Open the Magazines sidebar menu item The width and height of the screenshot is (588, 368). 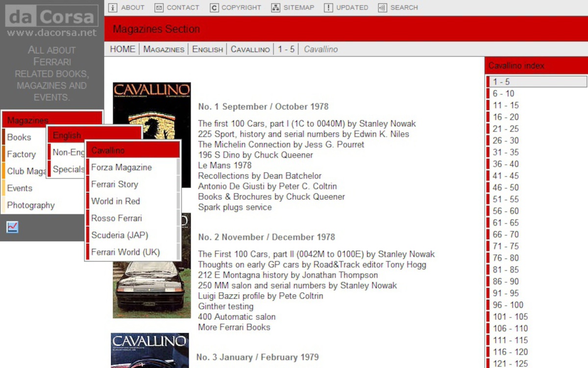click(52, 120)
